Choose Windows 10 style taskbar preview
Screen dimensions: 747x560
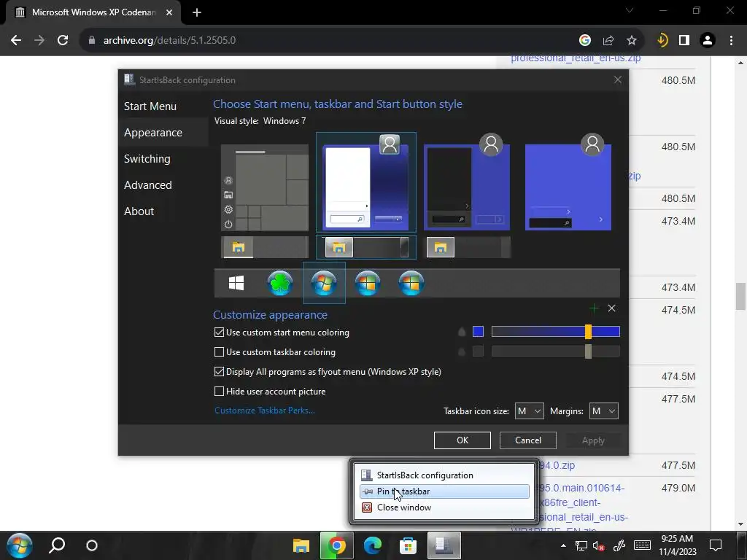[265, 247]
